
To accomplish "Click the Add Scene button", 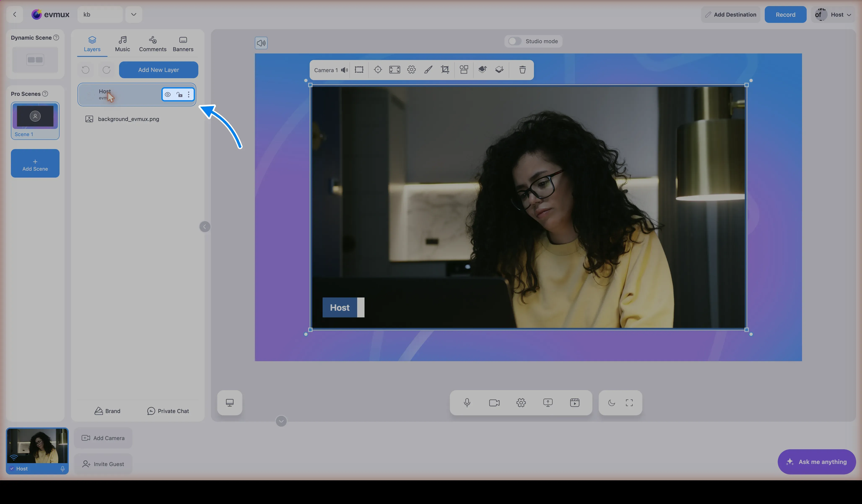I will click(35, 163).
